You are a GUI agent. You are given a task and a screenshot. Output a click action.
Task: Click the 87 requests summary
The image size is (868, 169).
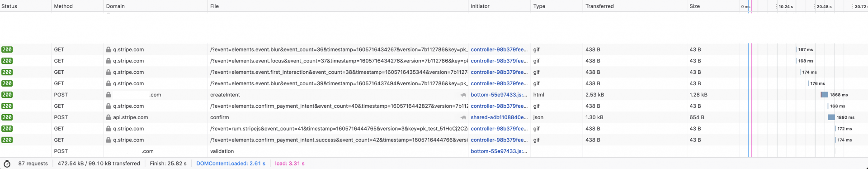click(x=33, y=164)
